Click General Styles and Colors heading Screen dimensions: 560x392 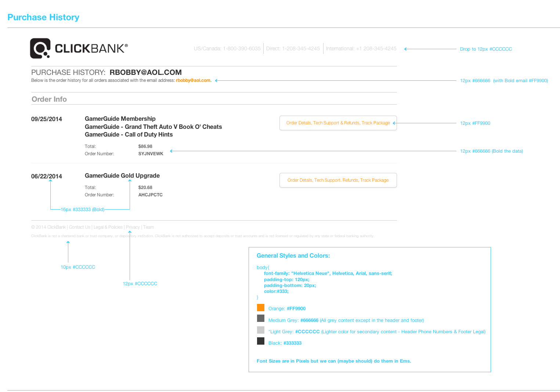point(293,255)
